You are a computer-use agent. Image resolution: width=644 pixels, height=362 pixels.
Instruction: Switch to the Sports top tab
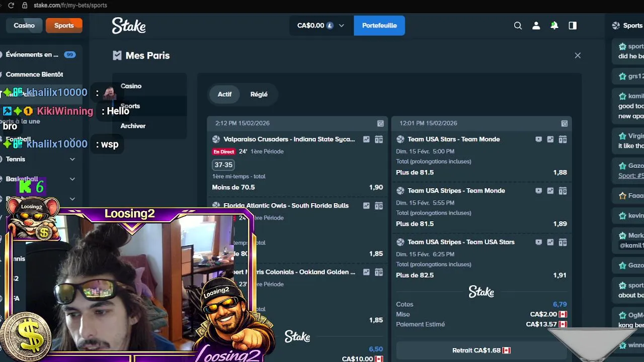pyautogui.click(x=64, y=26)
